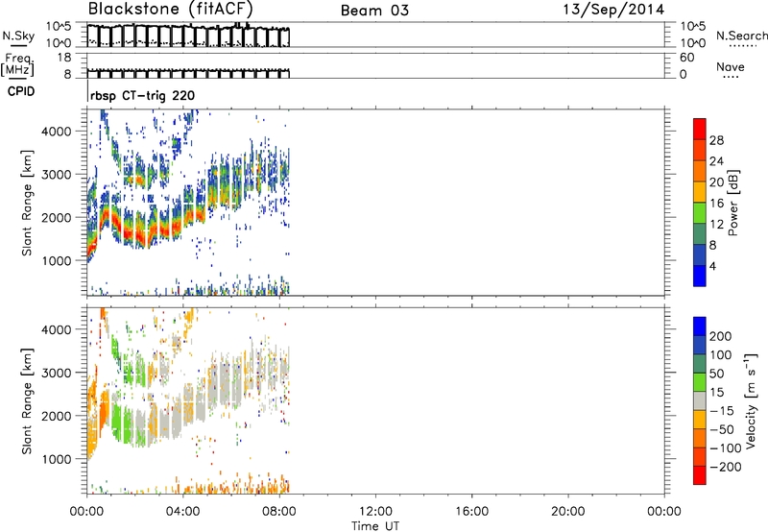This screenshot has width=768, height=532.
Task: Click the '12:00' time axis label
Action: point(375,512)
